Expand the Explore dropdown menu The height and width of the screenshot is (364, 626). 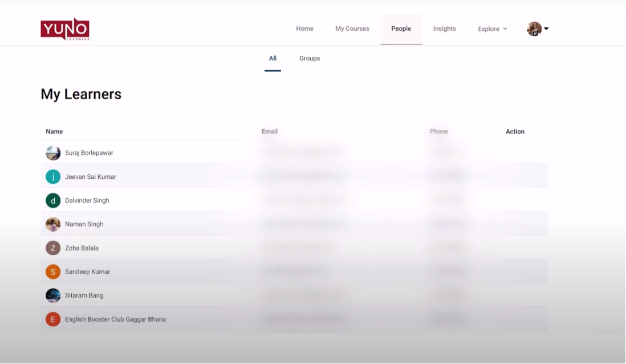493,29
